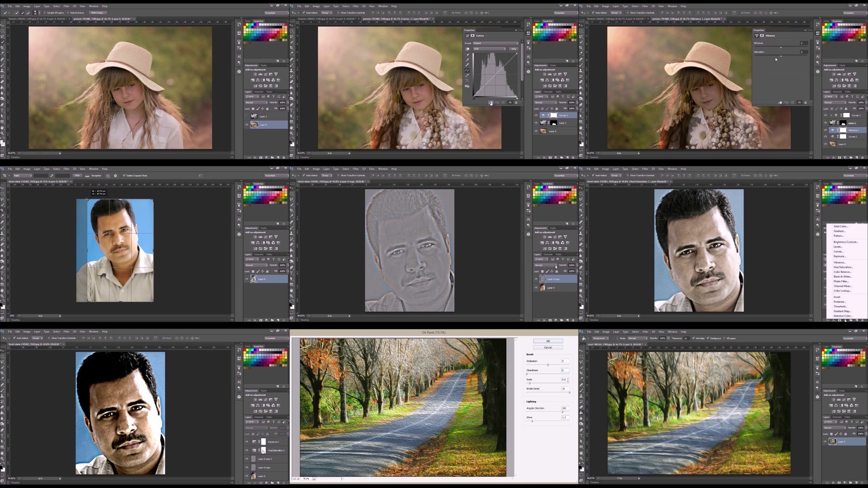Click Cancel in Oil Paint dialog
This screenshot has width=868, height=488.
click(548, 348)
